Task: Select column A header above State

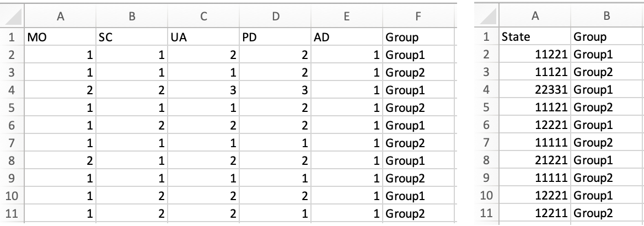Action: coord(534,17)
